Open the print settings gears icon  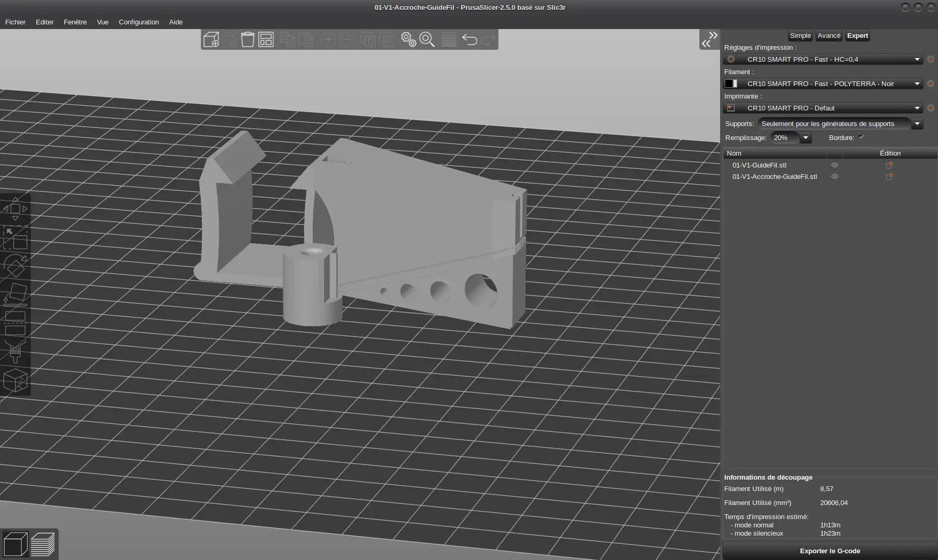[408, 39]
